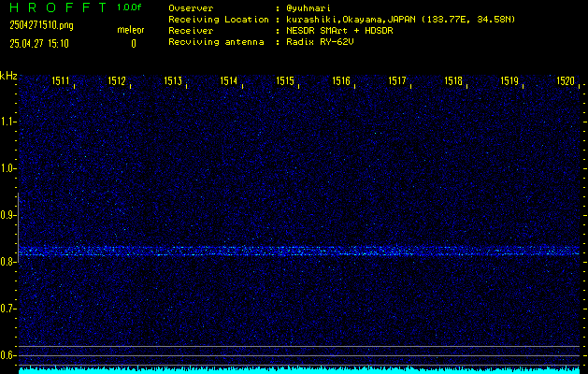Click the Ovserver field label

pyautogui.click(x=191, y=8)
